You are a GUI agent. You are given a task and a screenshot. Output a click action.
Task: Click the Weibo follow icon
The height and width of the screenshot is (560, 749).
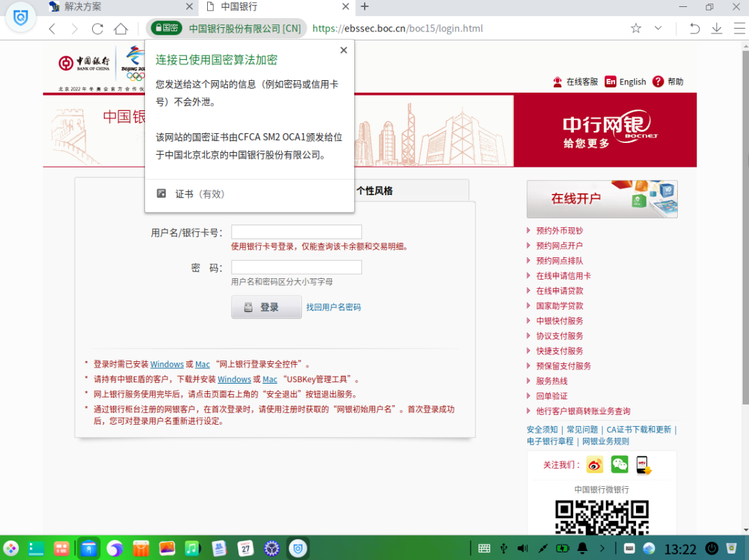[595, 464]
